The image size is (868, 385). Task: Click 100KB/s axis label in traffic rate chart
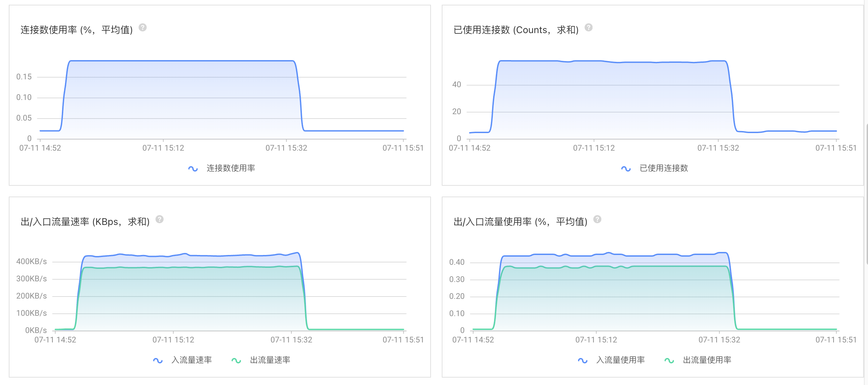coord(31,313)
